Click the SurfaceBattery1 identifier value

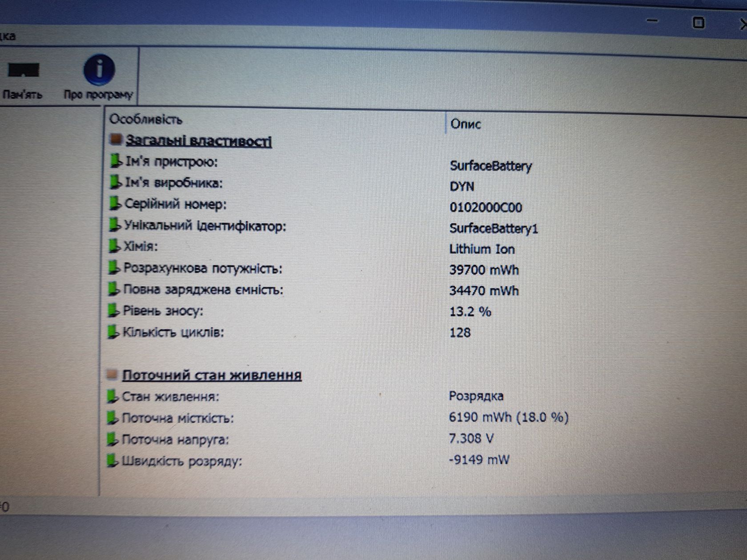pos(494,228)
